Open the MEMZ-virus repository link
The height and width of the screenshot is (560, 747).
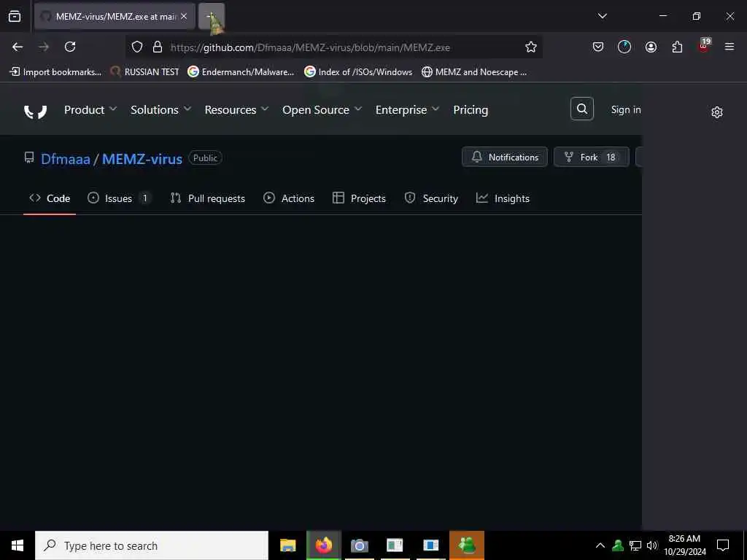(142, 158)
